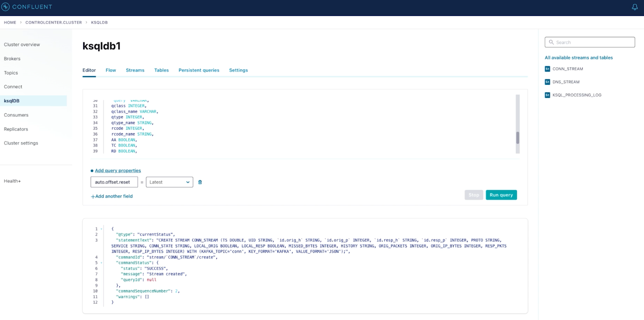Go to Cluster overview
644x320 pixels.
point(22,45)
